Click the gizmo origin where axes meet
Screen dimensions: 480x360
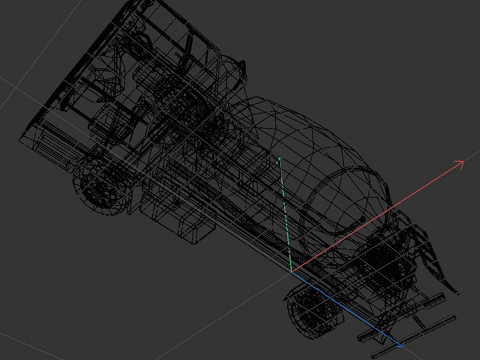click(292, 272)
